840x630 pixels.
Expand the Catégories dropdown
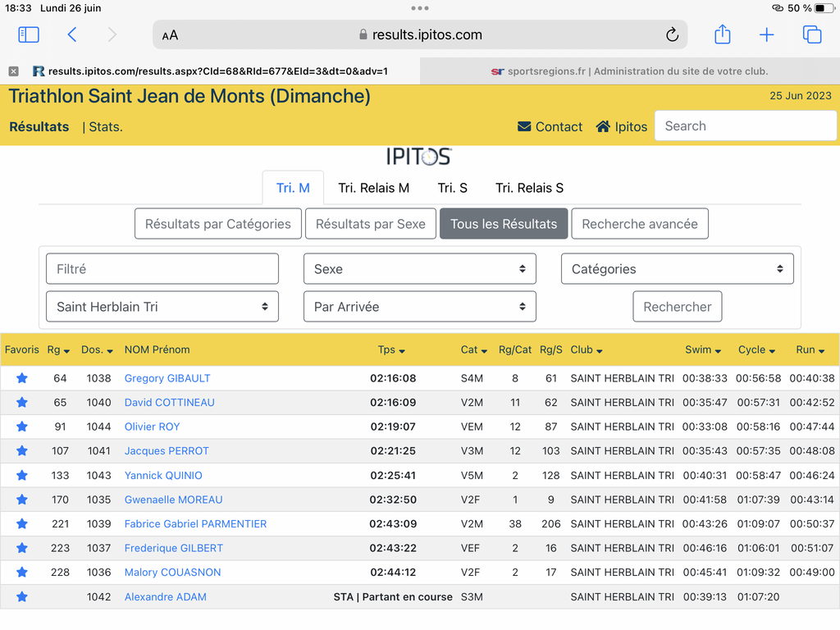(x=677, y=269)
